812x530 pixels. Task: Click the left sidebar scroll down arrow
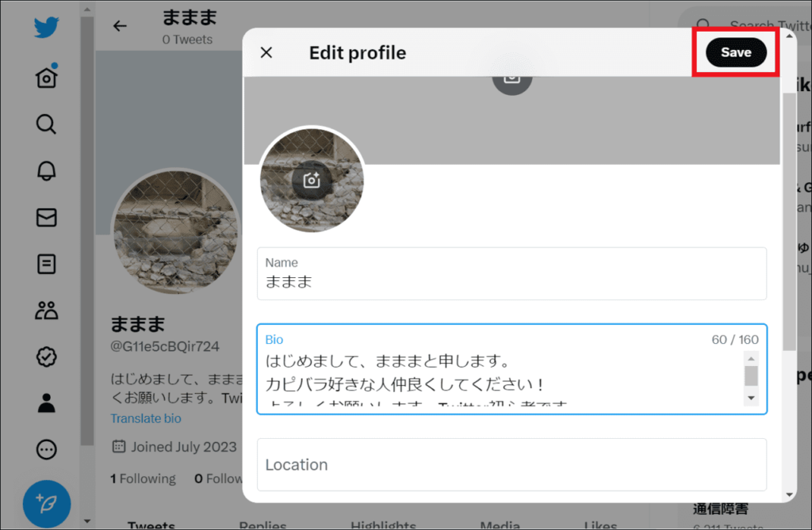point(87,521)
